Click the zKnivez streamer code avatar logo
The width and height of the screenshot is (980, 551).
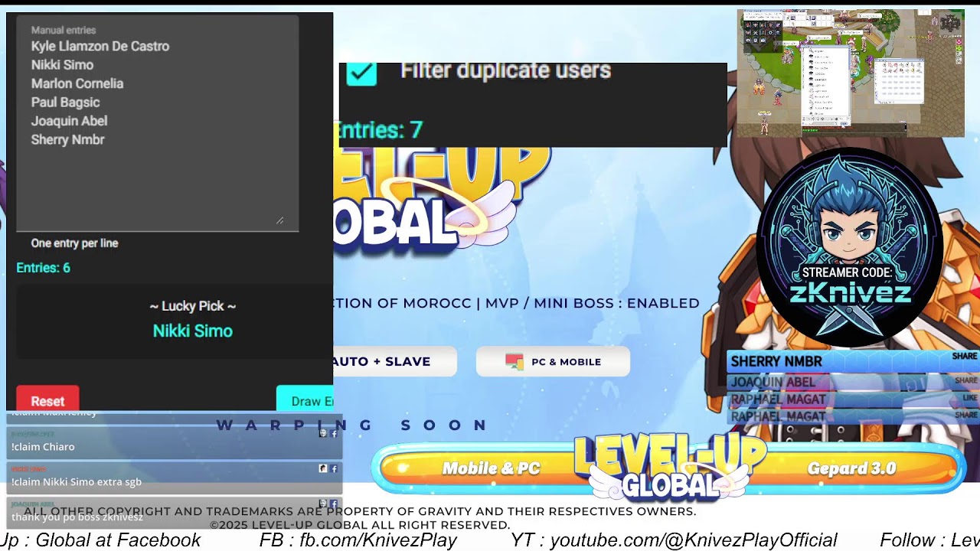click(850, 246)
